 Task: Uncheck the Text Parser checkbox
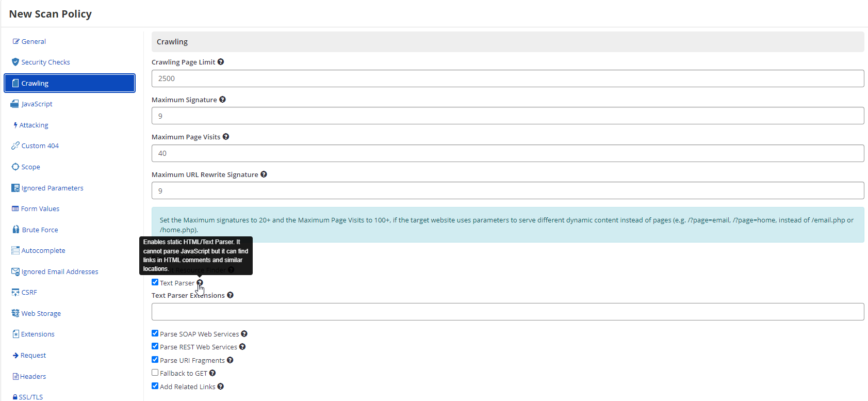pyautogui.click(x=155, y=282)
